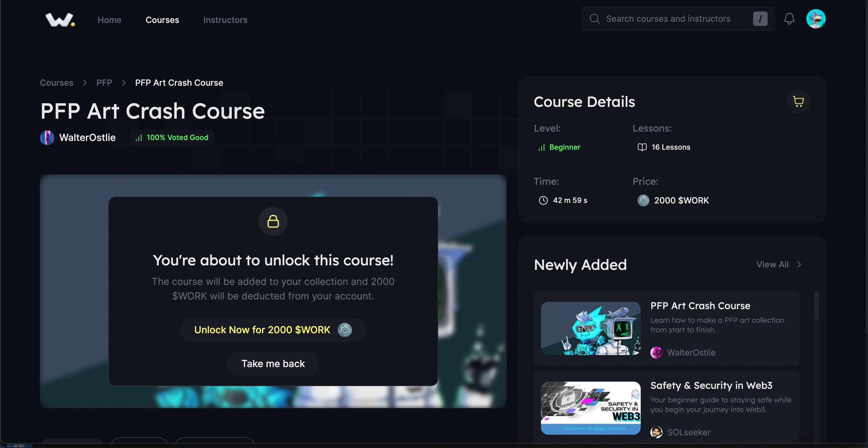Open Safety & Security in Web3 thumbnail
Viewport: 868px width, 448px height.
(590, 408)
